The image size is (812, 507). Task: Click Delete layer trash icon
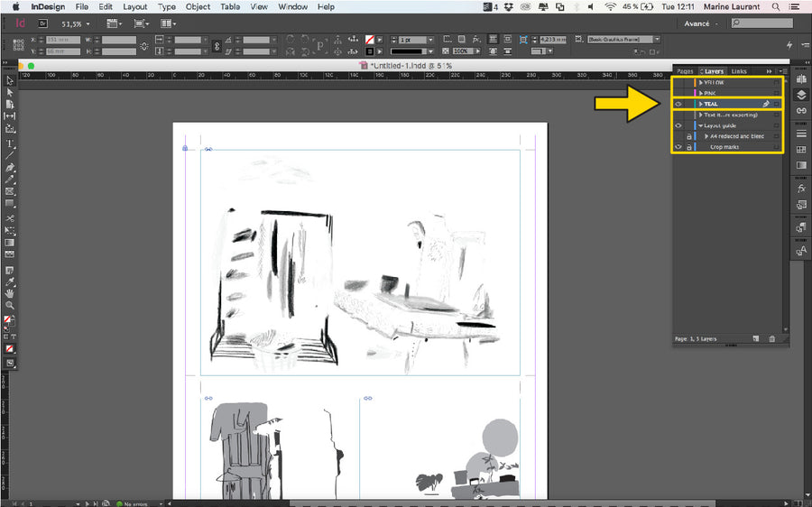pos(772,338)
